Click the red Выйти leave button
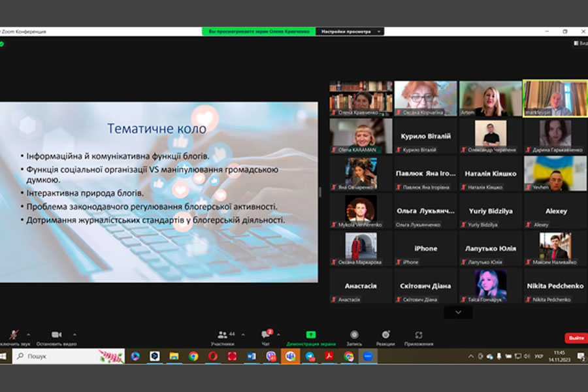The width and height of the screenshot is (588, 392). [576, 338]
